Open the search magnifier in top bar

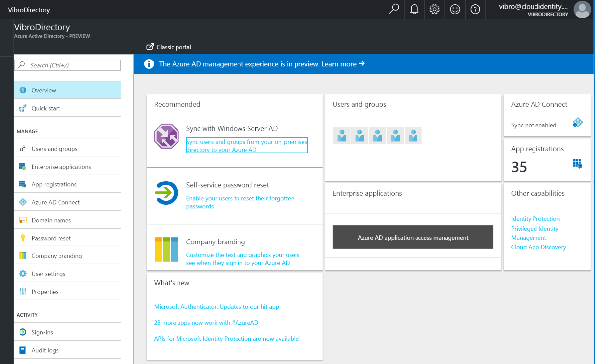(x=394, y=9)
